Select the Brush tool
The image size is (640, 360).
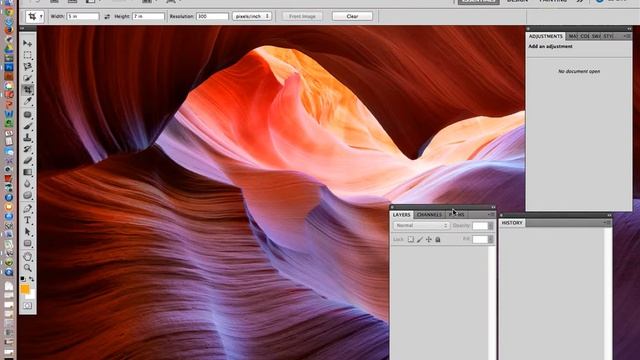(x=27, y=126)
